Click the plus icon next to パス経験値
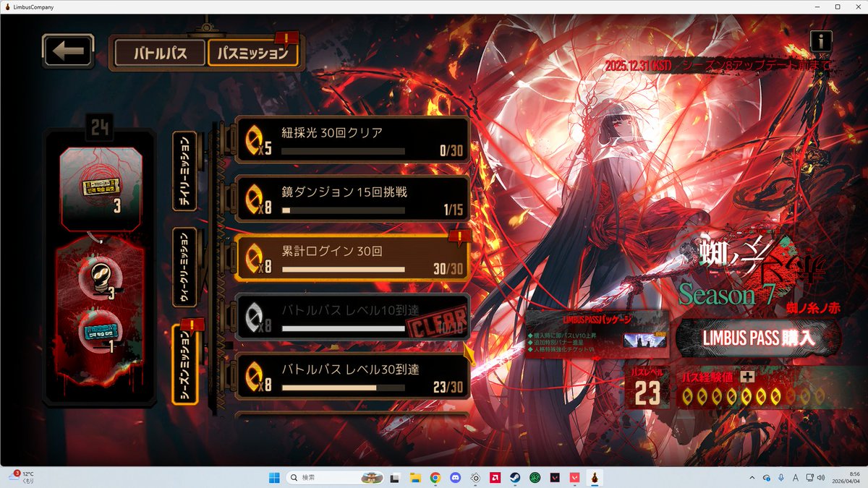The image size is (868, 488). tap(748, 377)
